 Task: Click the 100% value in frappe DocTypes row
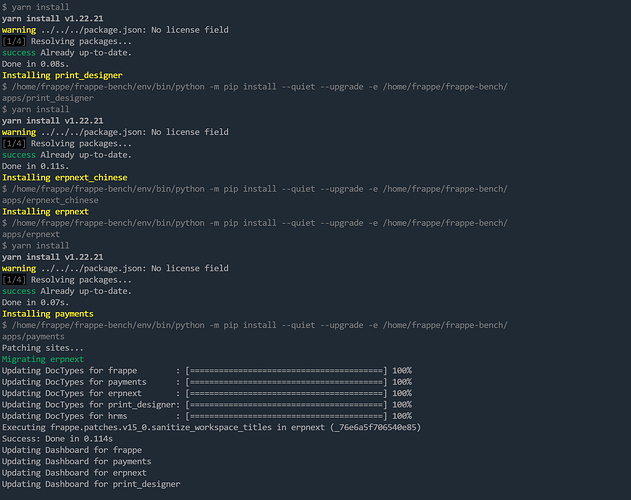click(x=402, y=371)
